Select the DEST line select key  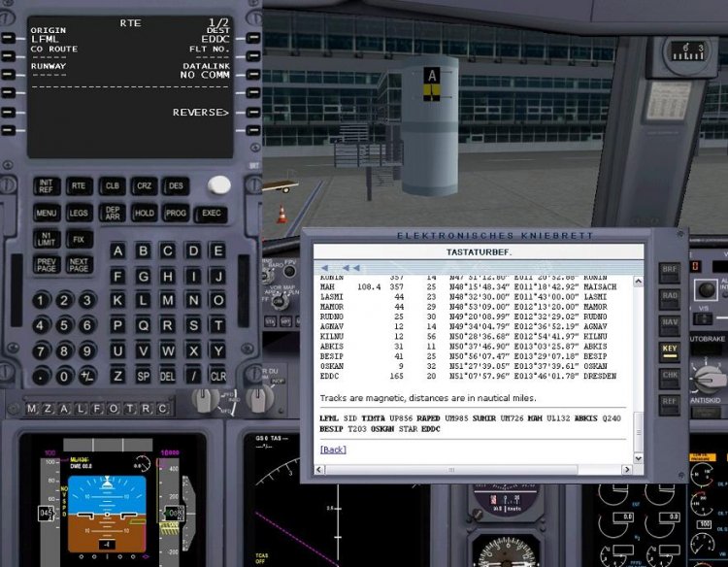[253, 38]
